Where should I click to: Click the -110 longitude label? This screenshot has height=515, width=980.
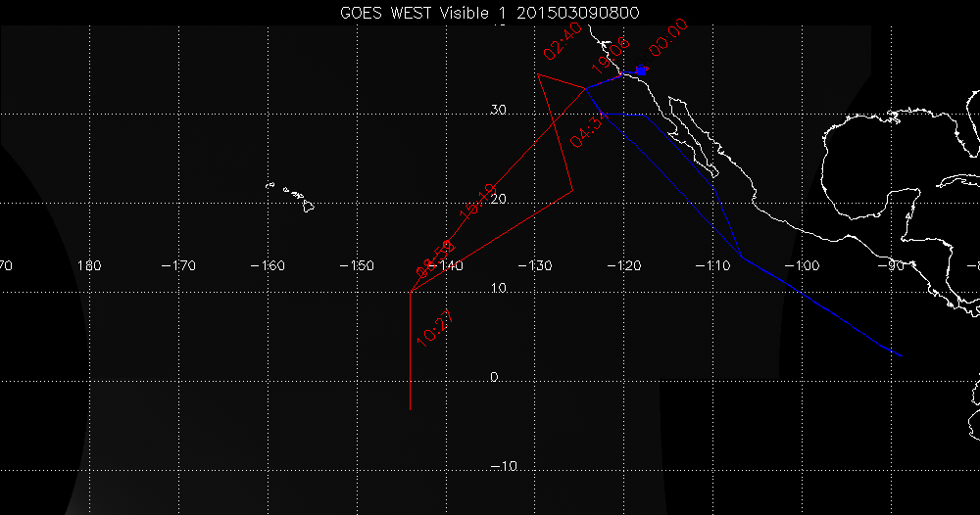(712, 266)
